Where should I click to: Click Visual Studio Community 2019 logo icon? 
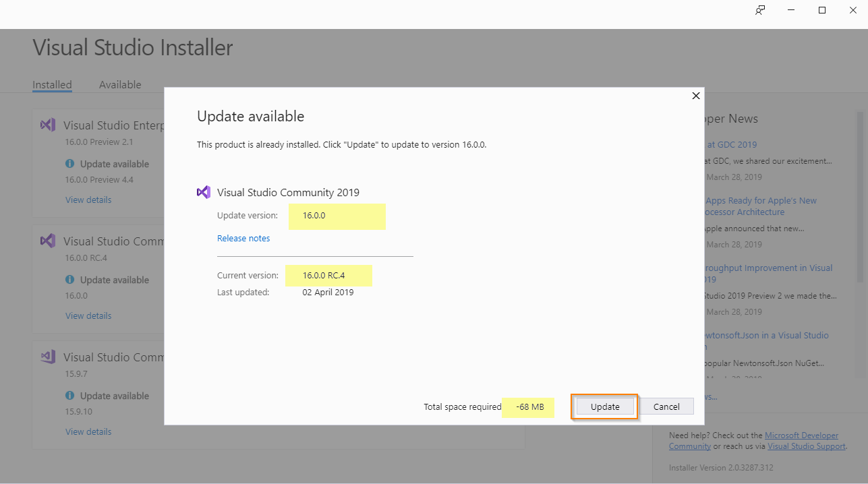click(x=204, y=192)
